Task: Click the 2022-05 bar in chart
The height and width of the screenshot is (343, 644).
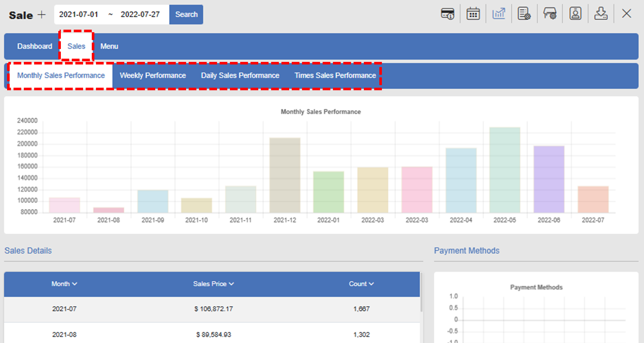Action: pos(505,170)
